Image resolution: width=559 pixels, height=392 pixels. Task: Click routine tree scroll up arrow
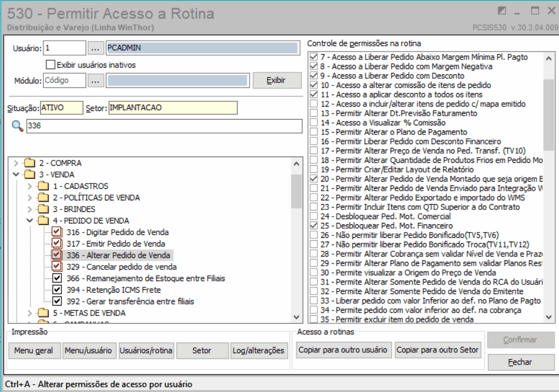(x=296, y=164)
